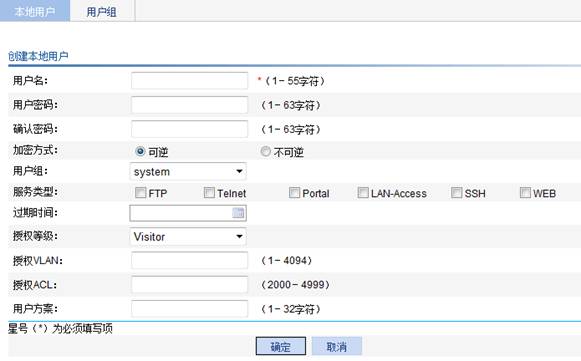Open the 授权等级 dropdown showing Visitor
The image size is (581, 361).
(188, 236)
